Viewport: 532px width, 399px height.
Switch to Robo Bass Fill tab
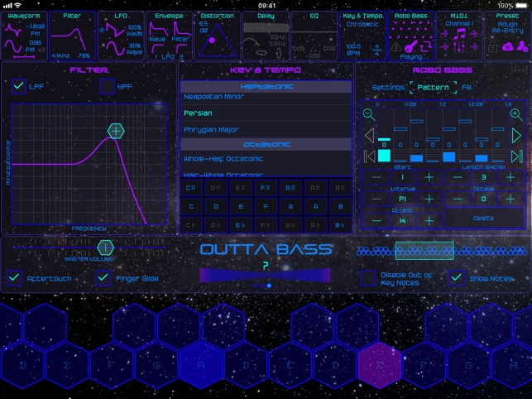click(466, 88)
